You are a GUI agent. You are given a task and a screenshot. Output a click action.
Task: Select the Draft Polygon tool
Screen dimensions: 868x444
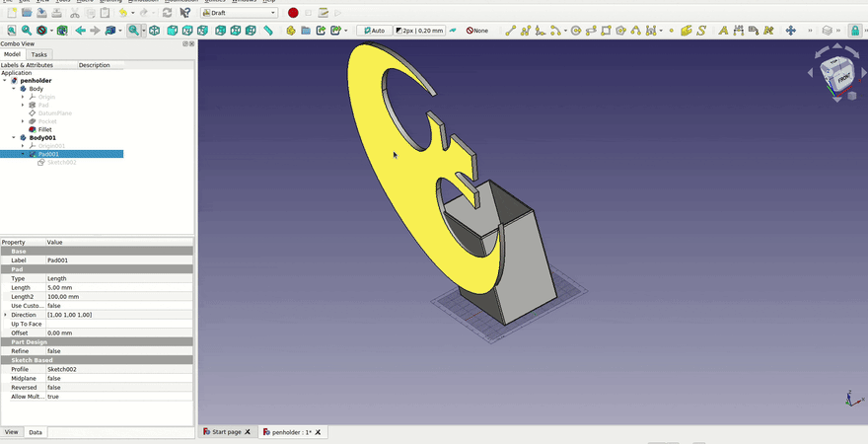tap(621, 31)
